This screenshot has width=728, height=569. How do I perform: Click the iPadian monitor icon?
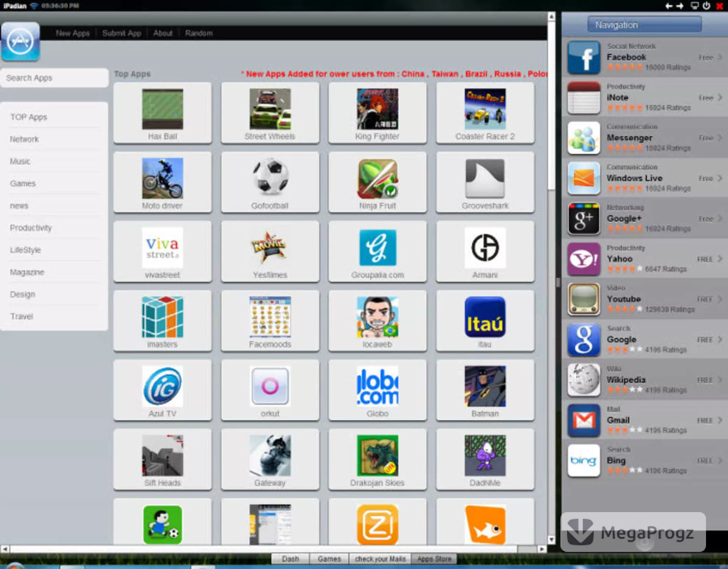[695, 6]
